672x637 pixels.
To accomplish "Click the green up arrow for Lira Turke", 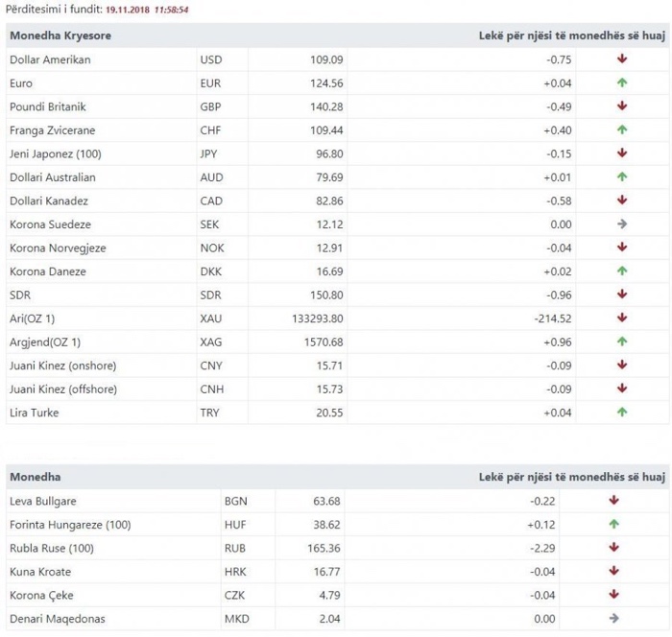I will 622,413.
